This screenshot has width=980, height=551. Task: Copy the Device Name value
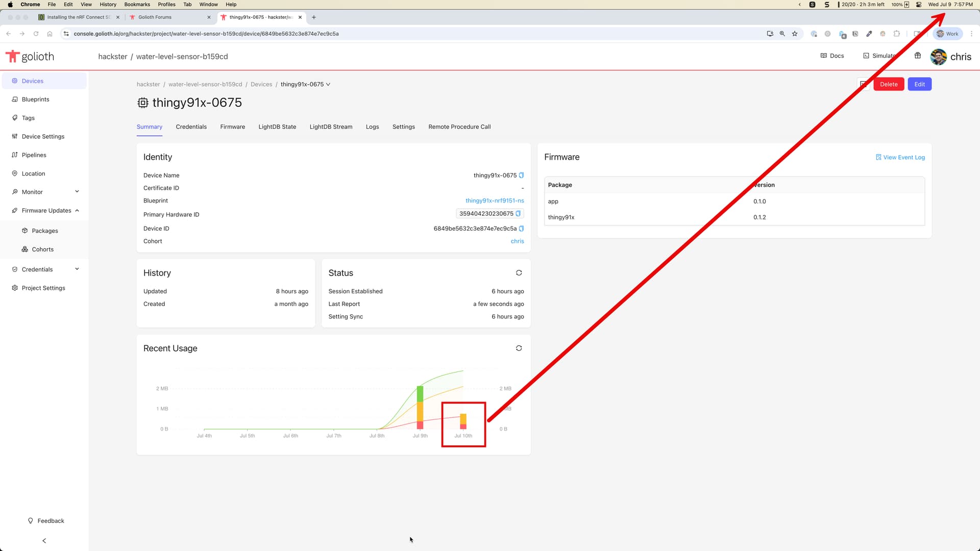pos(521,176)
